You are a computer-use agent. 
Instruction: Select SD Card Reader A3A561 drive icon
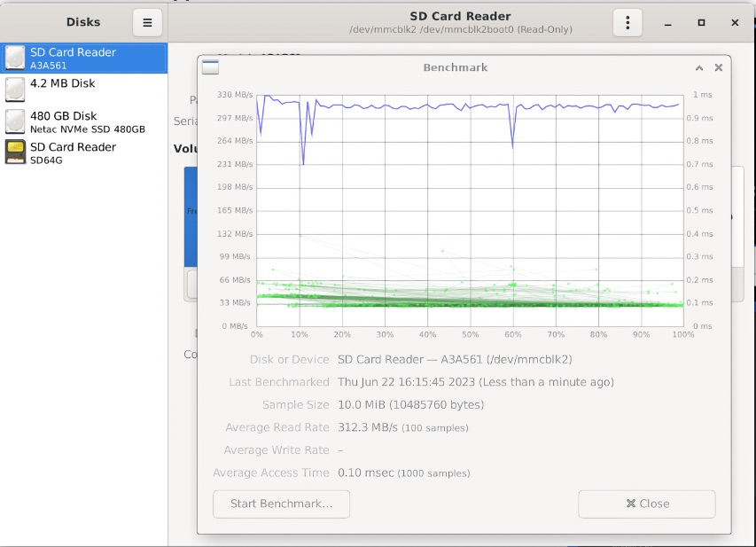point(15,58)
